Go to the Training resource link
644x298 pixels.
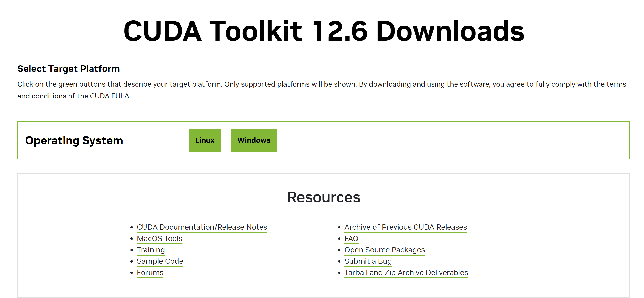point(151,250)
